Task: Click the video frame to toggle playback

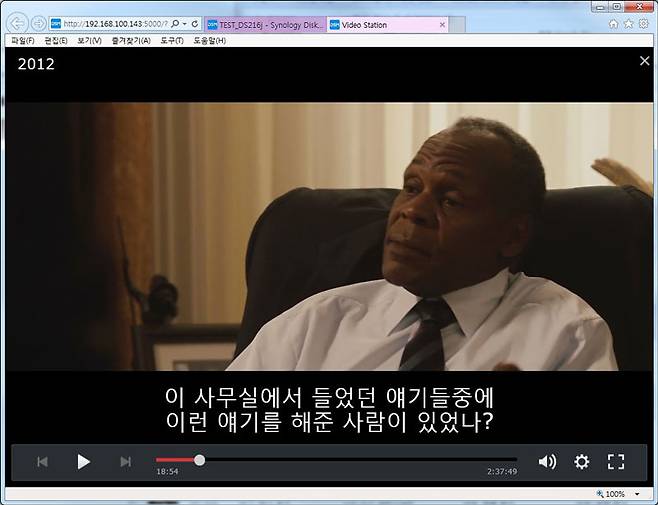Action: [329, 236]
